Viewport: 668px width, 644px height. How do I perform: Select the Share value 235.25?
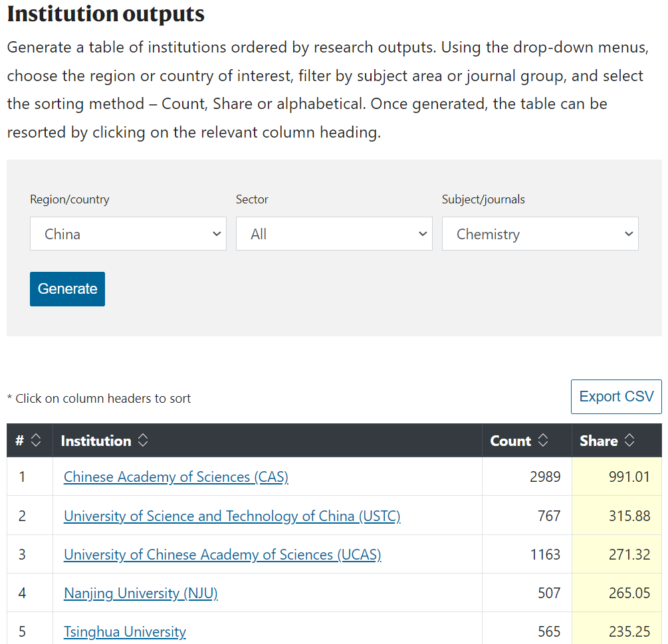click(x=629, y=631)
